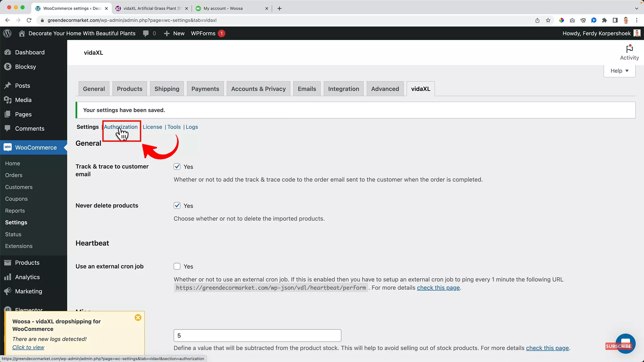The image size is (644, 362).
Task: Open the Authorization section link
Action: (121, 127)
